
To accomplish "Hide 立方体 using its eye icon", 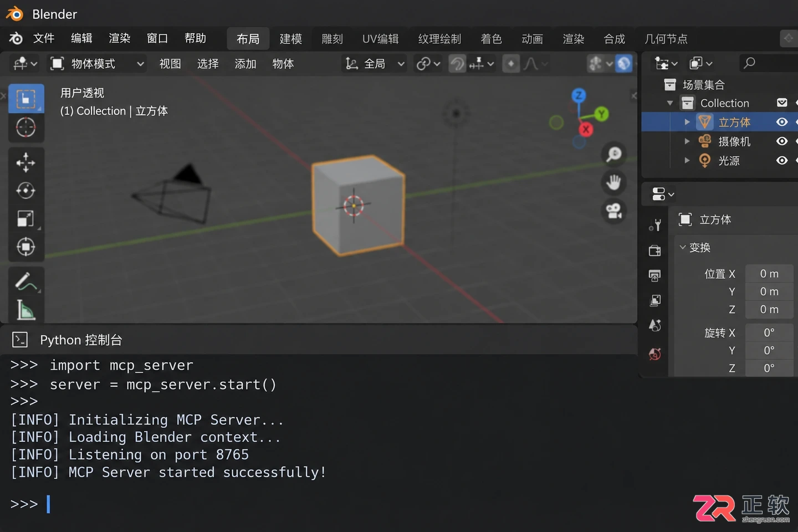I will pos(782,122).
